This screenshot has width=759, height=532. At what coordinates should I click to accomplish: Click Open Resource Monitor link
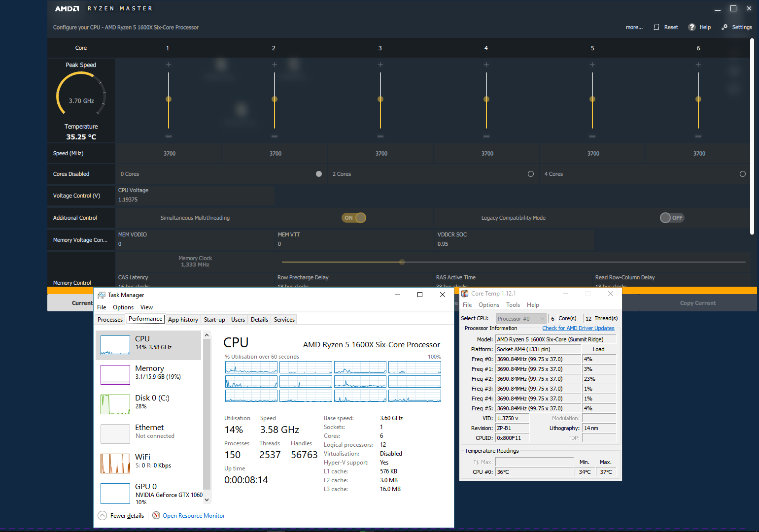coord(194,516)
